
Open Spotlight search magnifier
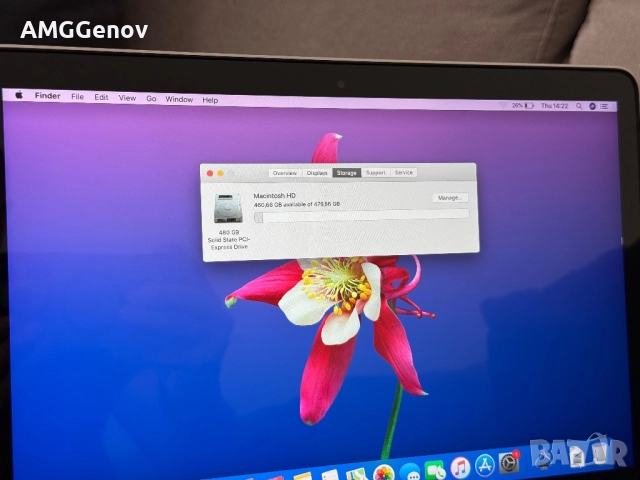pos(579,106)
